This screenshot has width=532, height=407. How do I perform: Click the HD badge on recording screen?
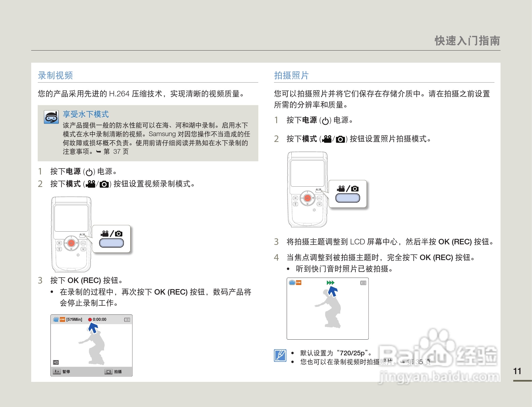[x=56, y=362]
